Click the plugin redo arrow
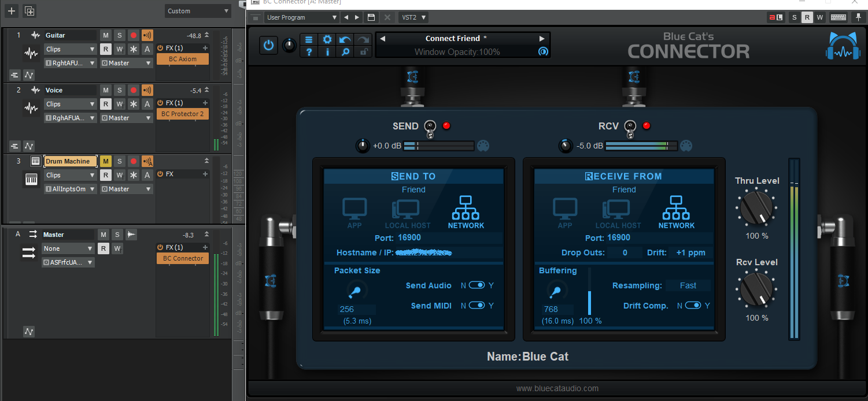868x401 pixels. (x=363, y=39)
